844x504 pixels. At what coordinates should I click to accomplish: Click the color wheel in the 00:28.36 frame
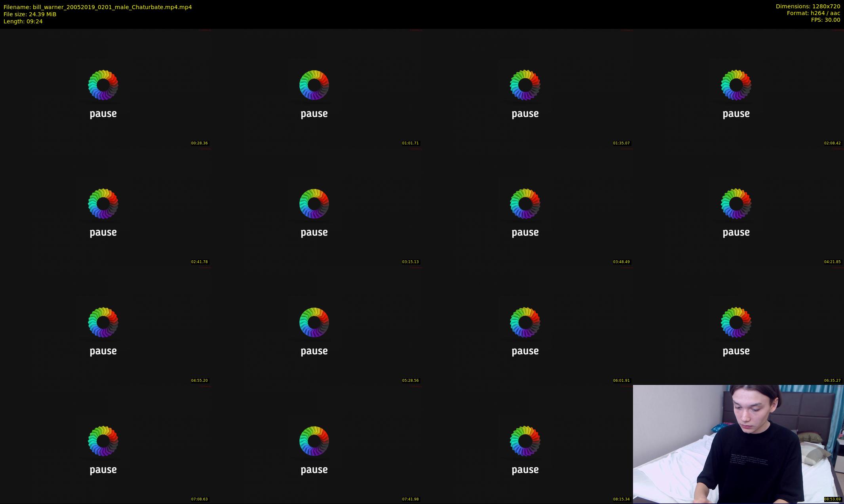point(103,85)
